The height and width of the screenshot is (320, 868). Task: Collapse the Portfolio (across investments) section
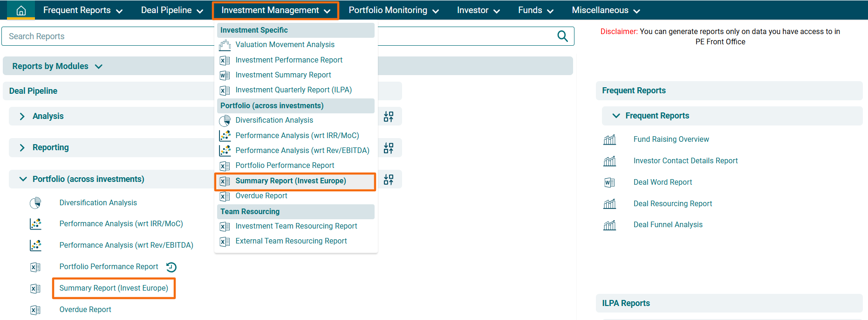(x=23, y=179)
